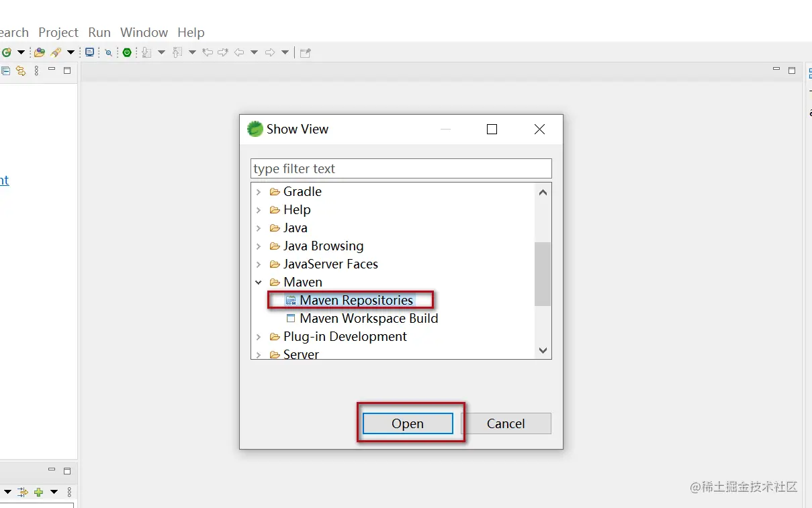Click the monitor console icon in toolbar
812x508 pixels.
click(x=89, y=52)
